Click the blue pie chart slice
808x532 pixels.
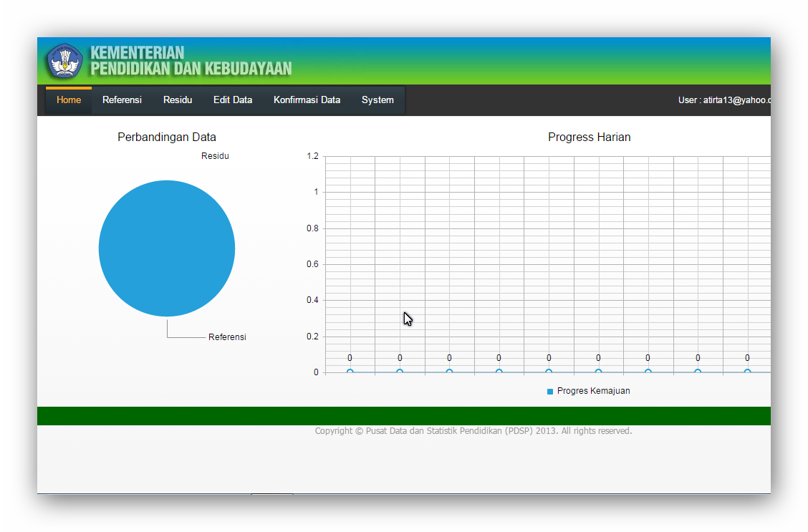(167, 248)
